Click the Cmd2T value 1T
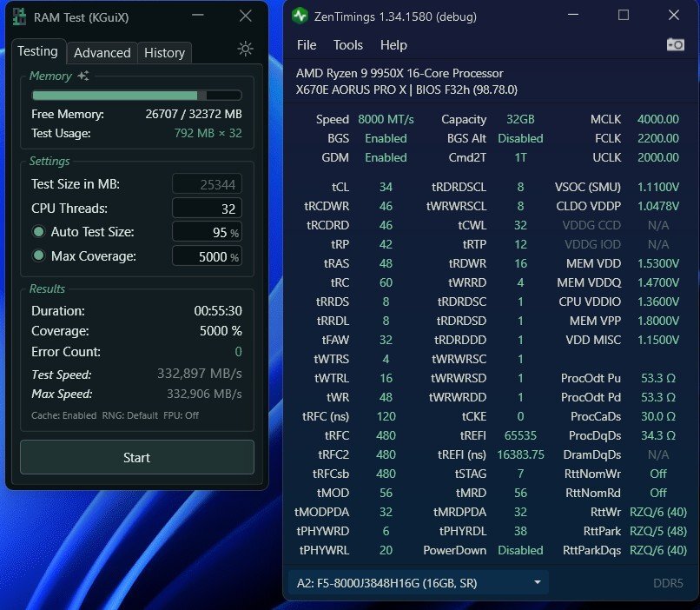 point(520,157)
